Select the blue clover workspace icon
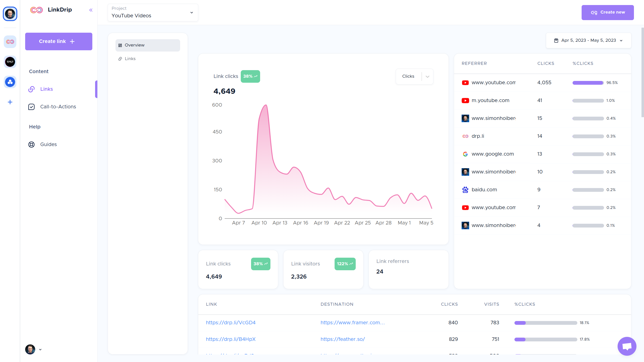This screenshot has height=362, width=644. pyautogui.click(x=10, y=82)
